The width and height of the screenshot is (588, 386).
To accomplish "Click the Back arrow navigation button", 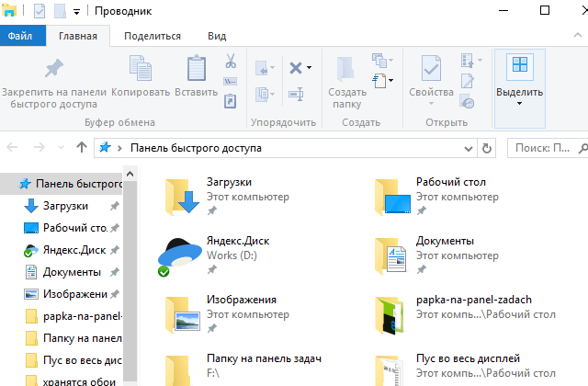I will pos(12,147).
